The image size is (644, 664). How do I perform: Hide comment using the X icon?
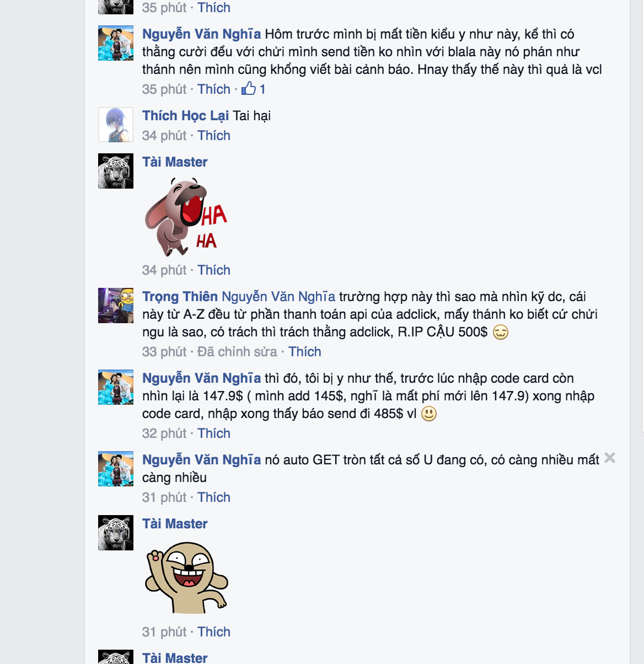click(609, 458)
